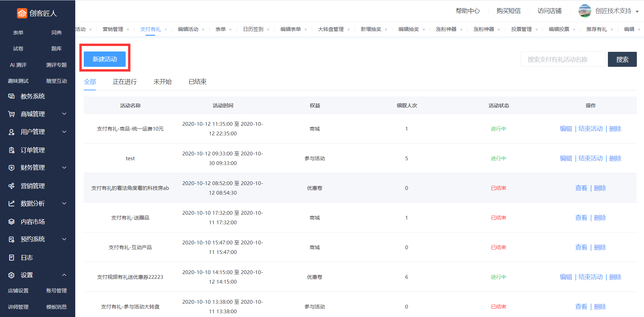The image size is (644, 317).
Task: Click the gear icon beside 设置
Action: 12,275
